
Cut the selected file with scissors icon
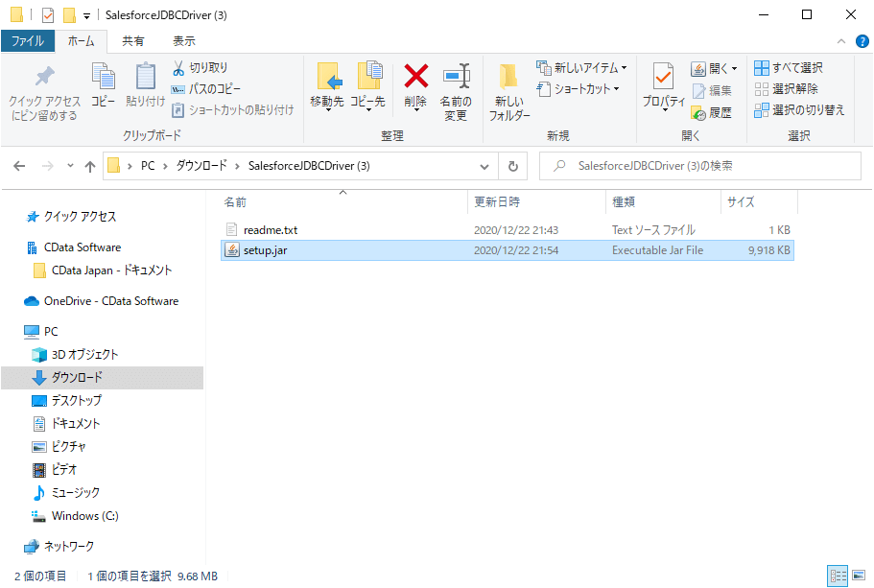(200, 68)
